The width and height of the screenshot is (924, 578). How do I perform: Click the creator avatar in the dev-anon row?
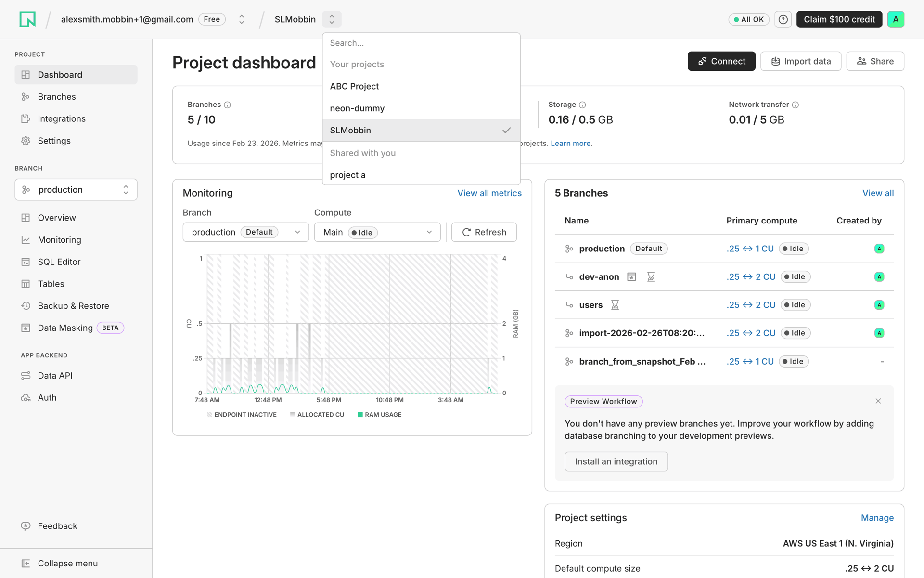pos(879,276)
